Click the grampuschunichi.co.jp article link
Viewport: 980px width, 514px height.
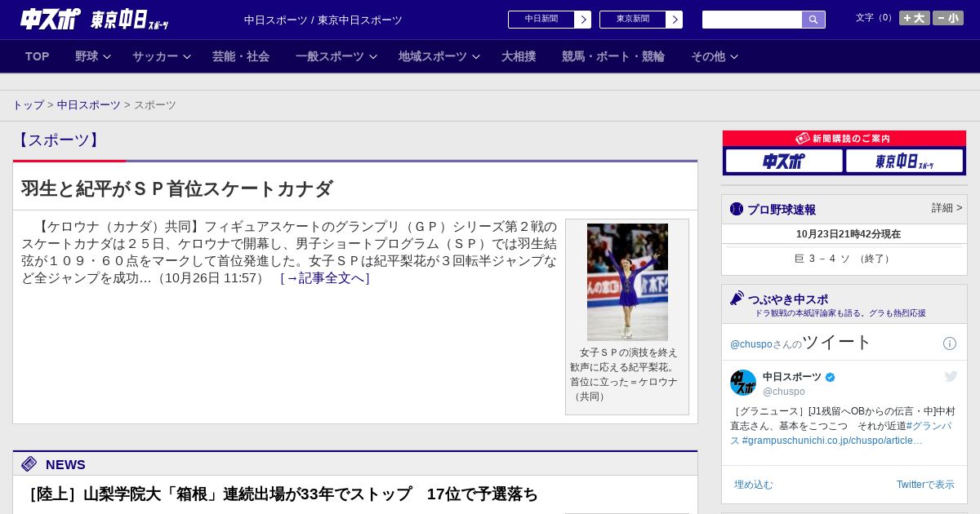832,441
